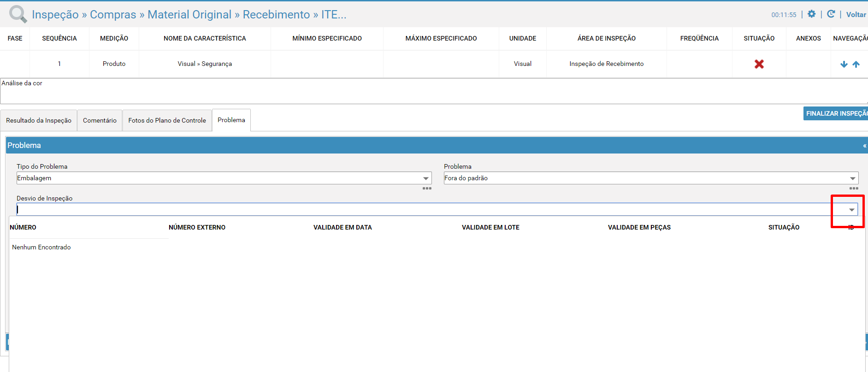Click the NOME DA CARACTERÍSTICA column header
The height and width of the screenshot is (372, 868).
coord(205,38)
